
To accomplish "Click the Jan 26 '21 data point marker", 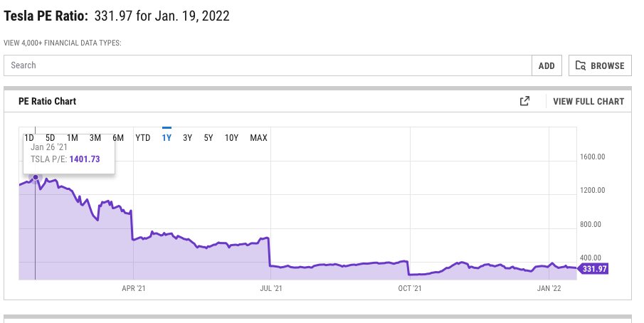I will point(36,177).
